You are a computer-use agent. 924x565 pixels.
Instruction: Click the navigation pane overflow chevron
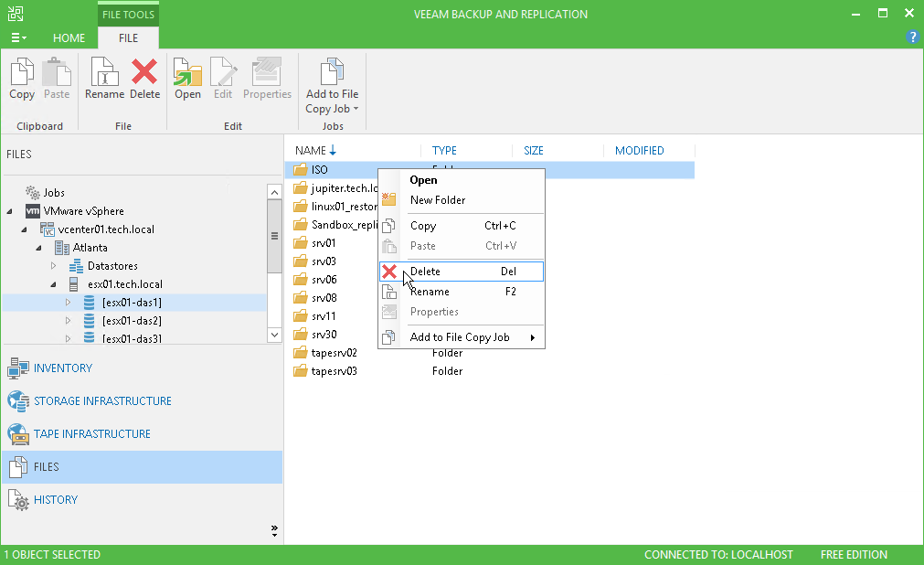pos(274,531)
